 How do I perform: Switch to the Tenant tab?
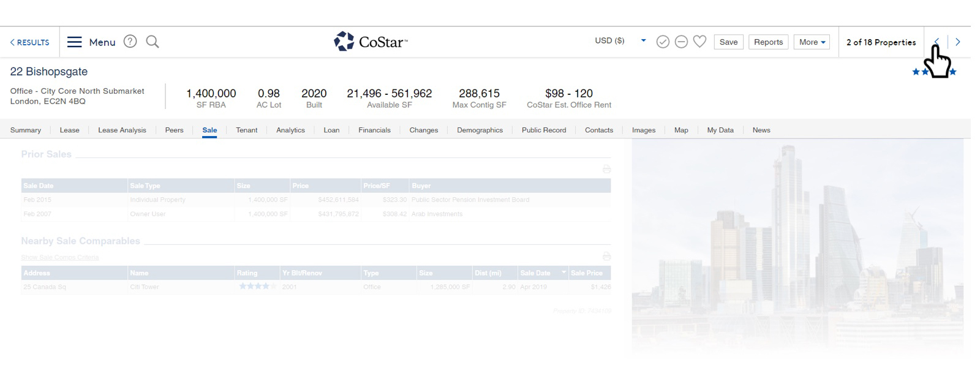pos(246,130)
